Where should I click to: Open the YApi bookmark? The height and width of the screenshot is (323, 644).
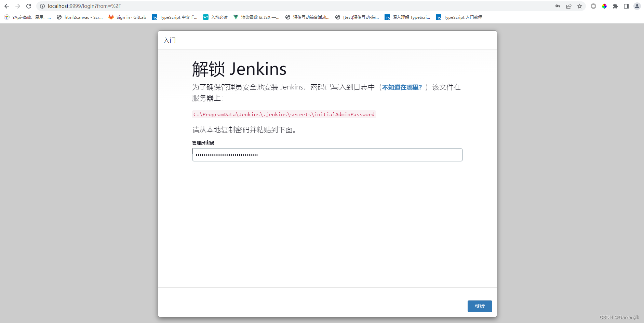pos(28,17)
